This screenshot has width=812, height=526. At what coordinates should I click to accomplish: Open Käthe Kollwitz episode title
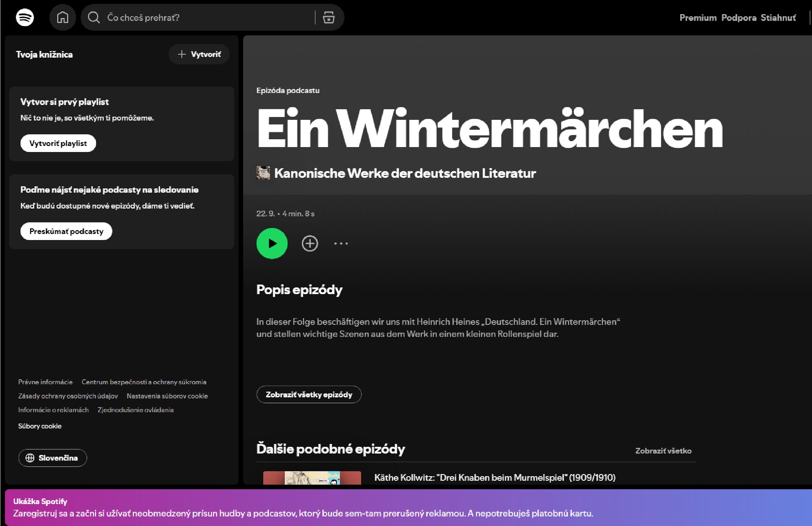tap(495, 478)
